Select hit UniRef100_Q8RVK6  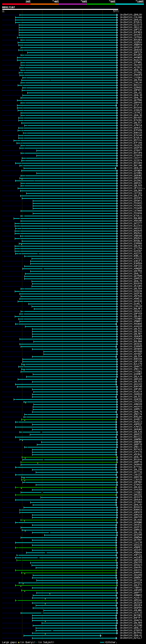[131, 103]
